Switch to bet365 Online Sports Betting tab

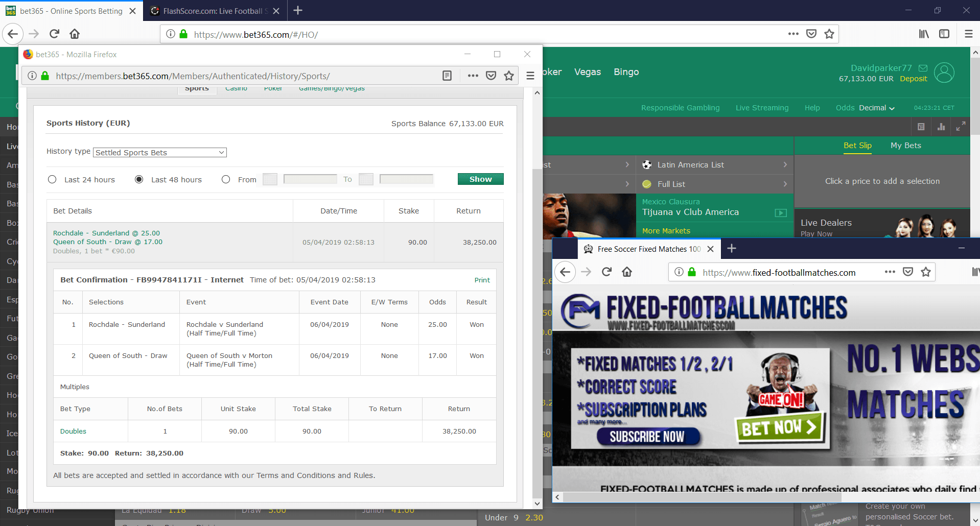click(x=71, y=11)
